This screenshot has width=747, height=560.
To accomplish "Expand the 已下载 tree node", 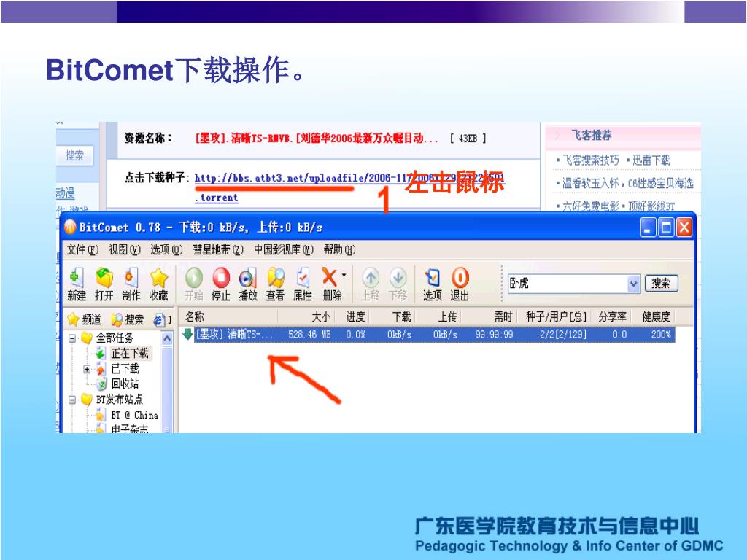I will pos(87,369).
